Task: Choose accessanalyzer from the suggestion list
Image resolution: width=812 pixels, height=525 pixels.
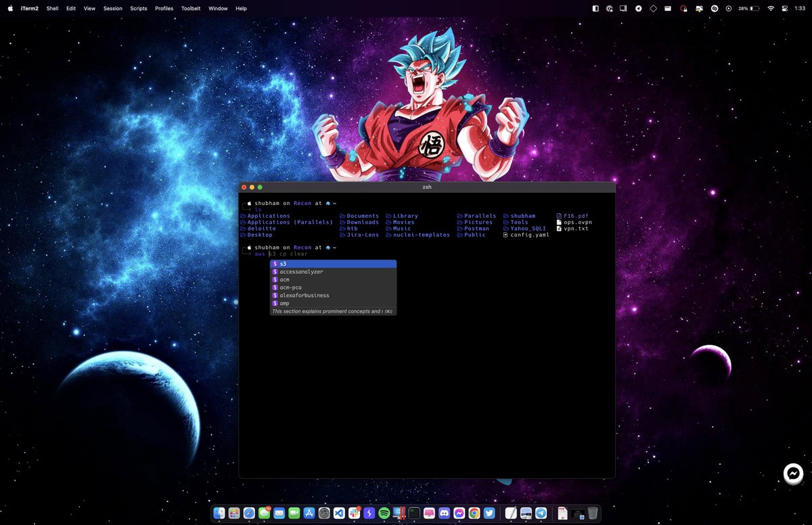Action: coord(333,271)
